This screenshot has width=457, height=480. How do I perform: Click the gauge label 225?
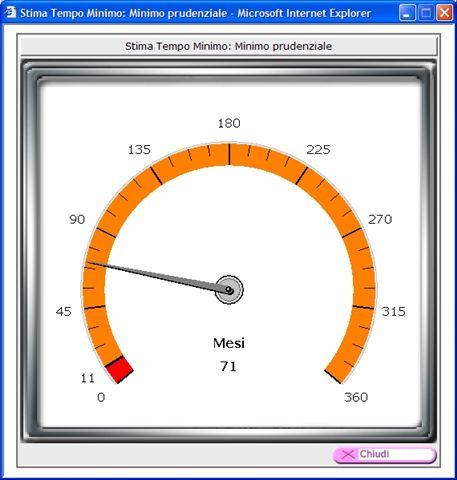(x=318, y=150)
